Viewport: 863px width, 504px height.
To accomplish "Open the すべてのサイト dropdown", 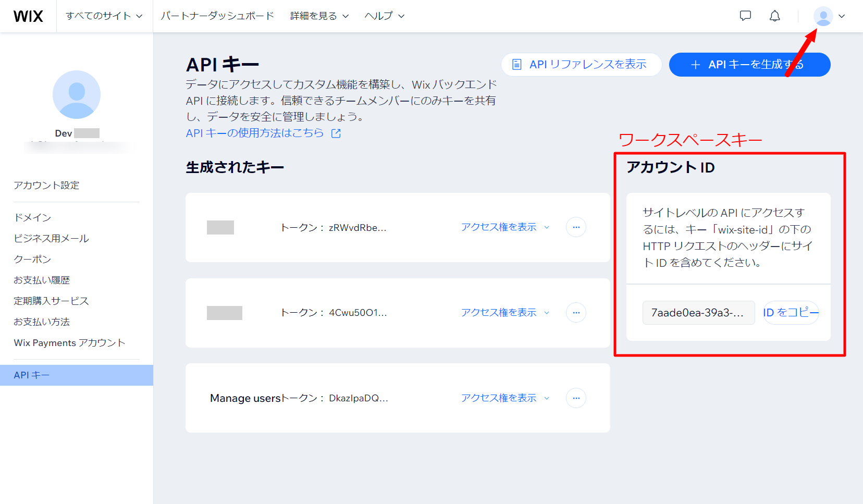I will [104, 16].
